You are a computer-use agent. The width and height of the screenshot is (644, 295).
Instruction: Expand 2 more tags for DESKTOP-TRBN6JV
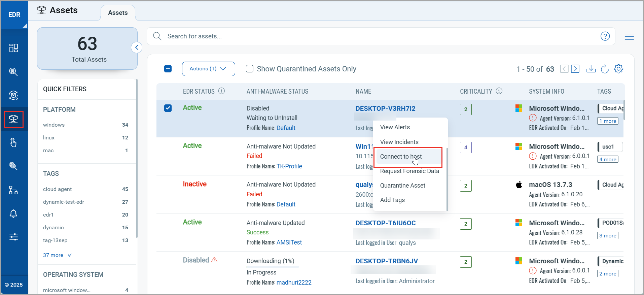click(x=608, y=273)
